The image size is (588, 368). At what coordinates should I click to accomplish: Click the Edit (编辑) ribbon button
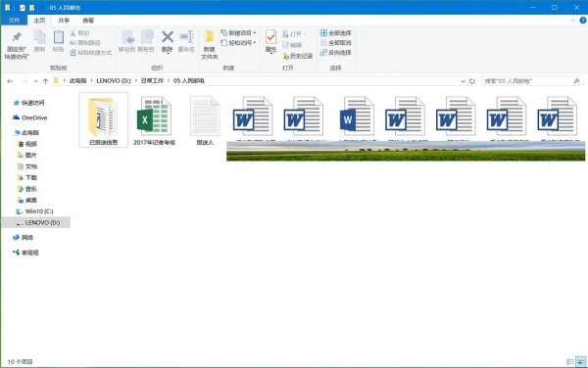click(292, 45)
